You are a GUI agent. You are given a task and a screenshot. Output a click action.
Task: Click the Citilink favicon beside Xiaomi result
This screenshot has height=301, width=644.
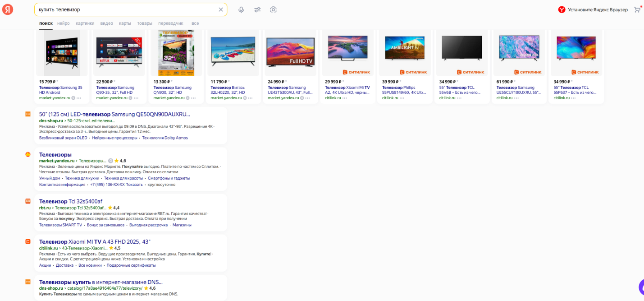pyautogui.click(x=28, y=241)
